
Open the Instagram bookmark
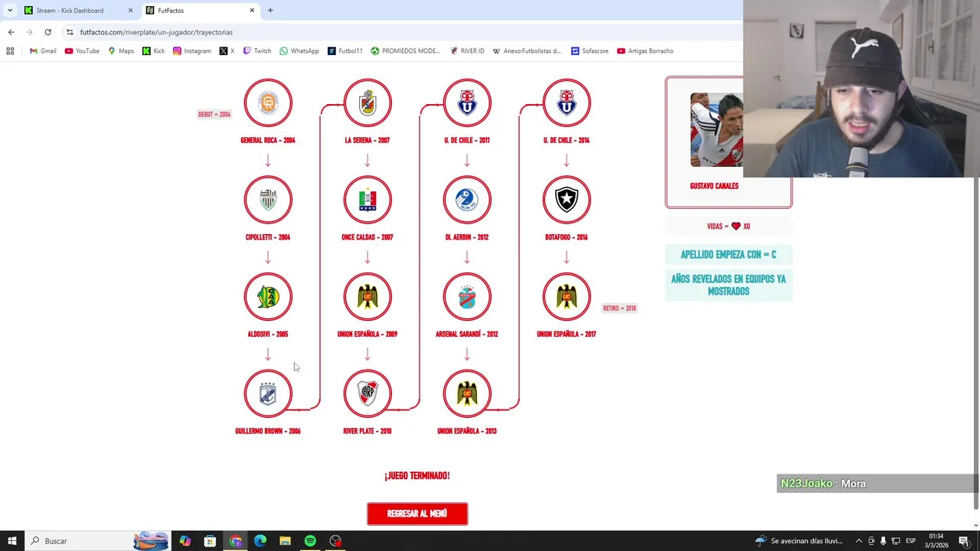point(192,51)
